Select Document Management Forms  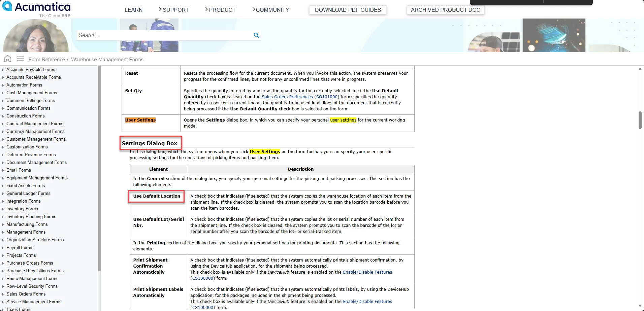[36, 162]
